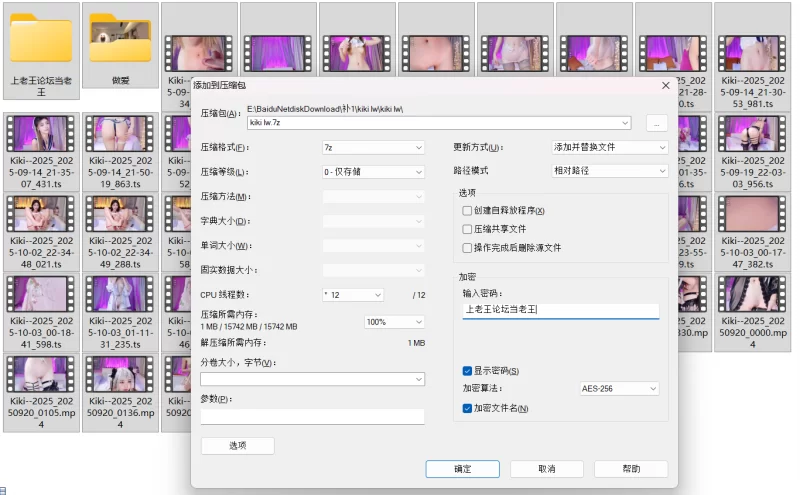Image resolution: width=800 pixels, height=495 pixels.
Task: Expand the 更新方式 dropdown
Action: tap(609, 147)
